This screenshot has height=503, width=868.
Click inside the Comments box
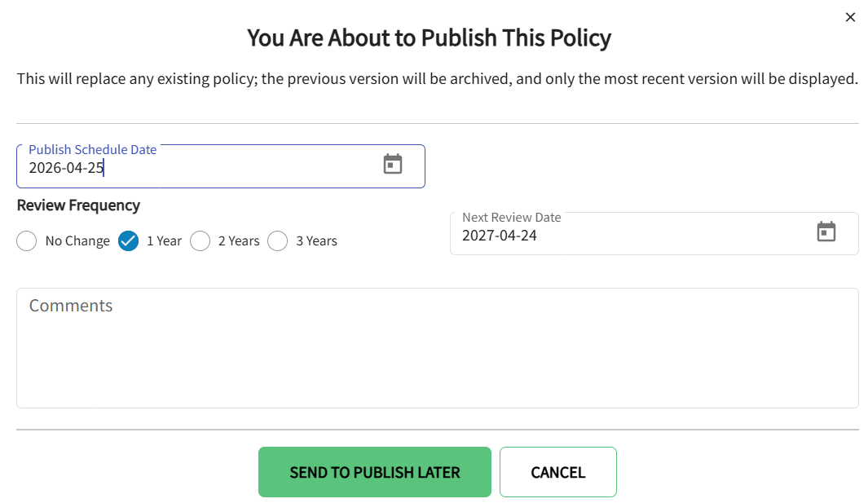pyautogui.click(x=438, y=346)
